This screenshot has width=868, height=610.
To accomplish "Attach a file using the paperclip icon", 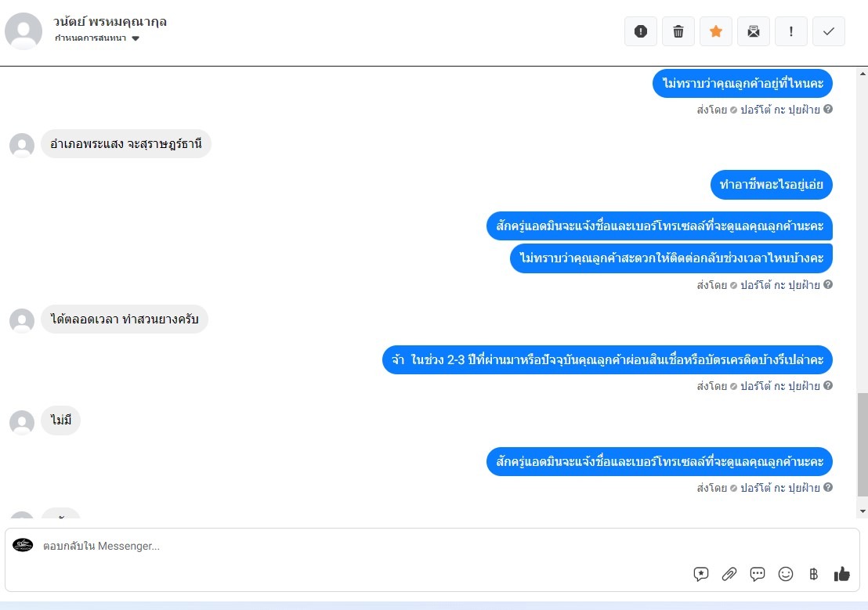I will (729, 574).
